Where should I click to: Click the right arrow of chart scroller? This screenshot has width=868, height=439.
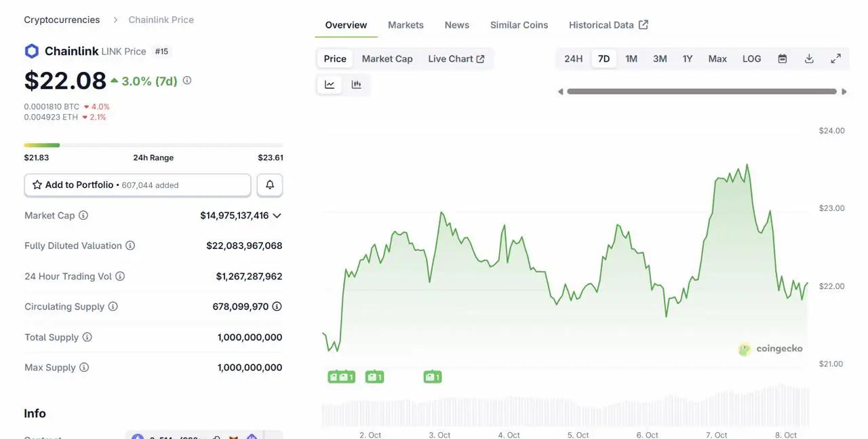844,92
